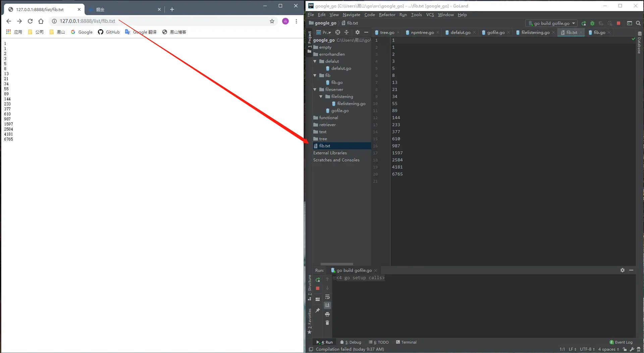Hide the Run tool window
This screenshot has width=644, height=353.
click(x=631, y=270)
